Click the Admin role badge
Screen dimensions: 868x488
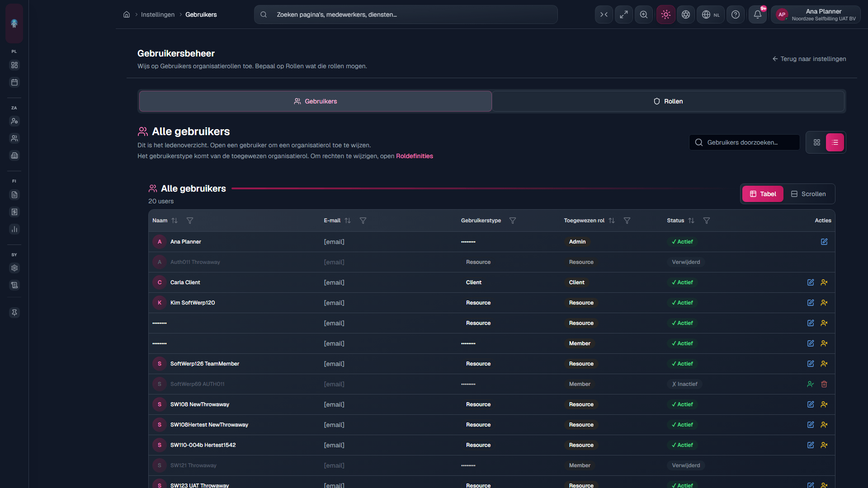[577, 242]
